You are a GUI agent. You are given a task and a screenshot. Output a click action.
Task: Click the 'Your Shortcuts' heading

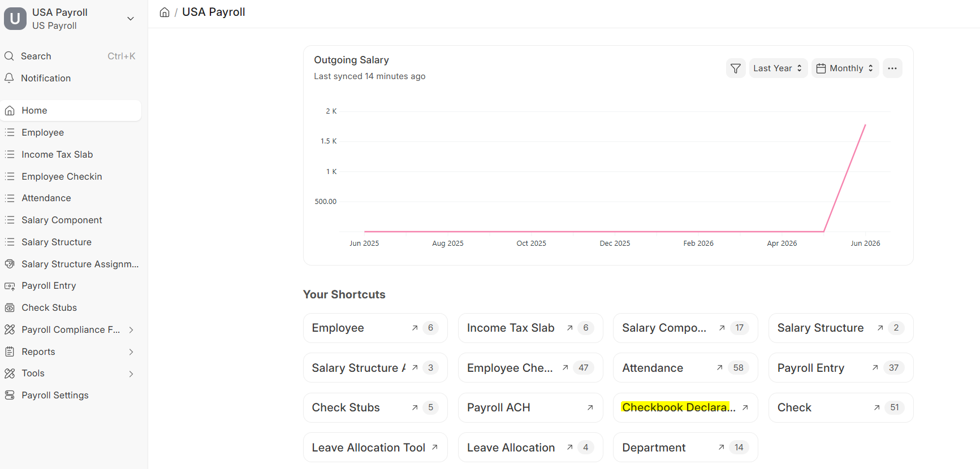(x=344, y=294)
